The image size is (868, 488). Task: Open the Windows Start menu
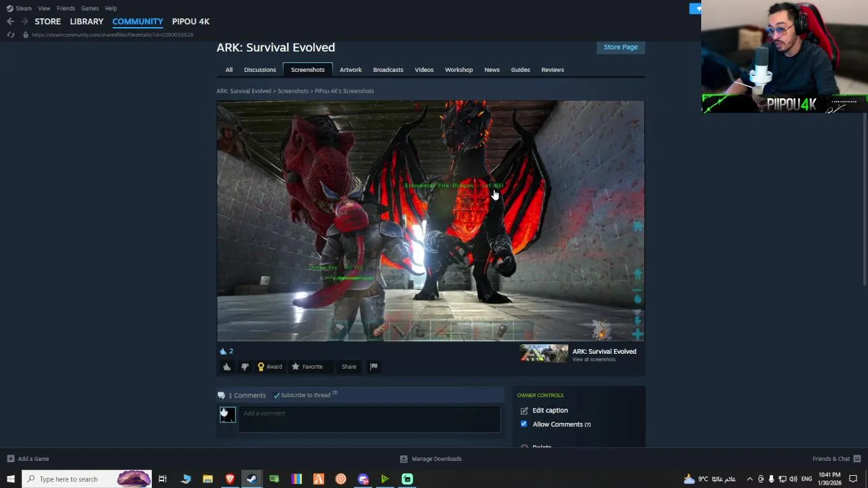click(x=11, y=479)
